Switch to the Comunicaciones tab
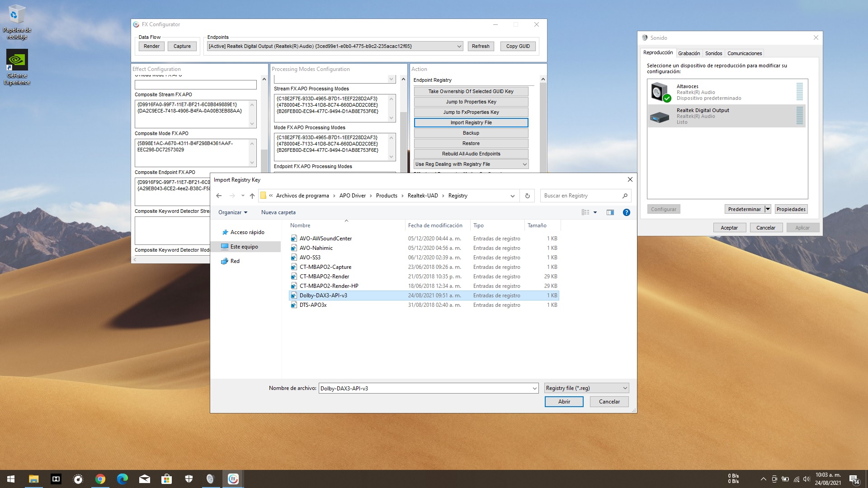The width and height of the screenshot is (868, 488). pyautogui.click(x=744, y=53)
